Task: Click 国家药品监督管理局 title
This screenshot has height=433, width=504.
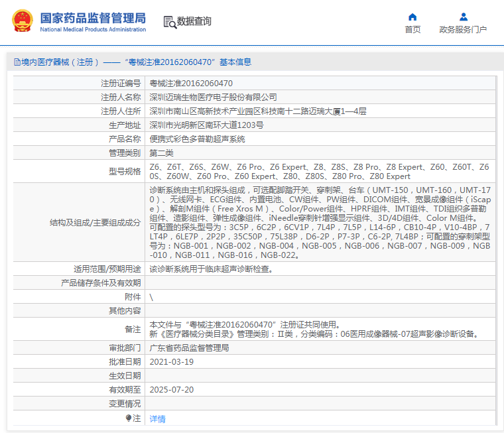Action: [x=93, y=18]
